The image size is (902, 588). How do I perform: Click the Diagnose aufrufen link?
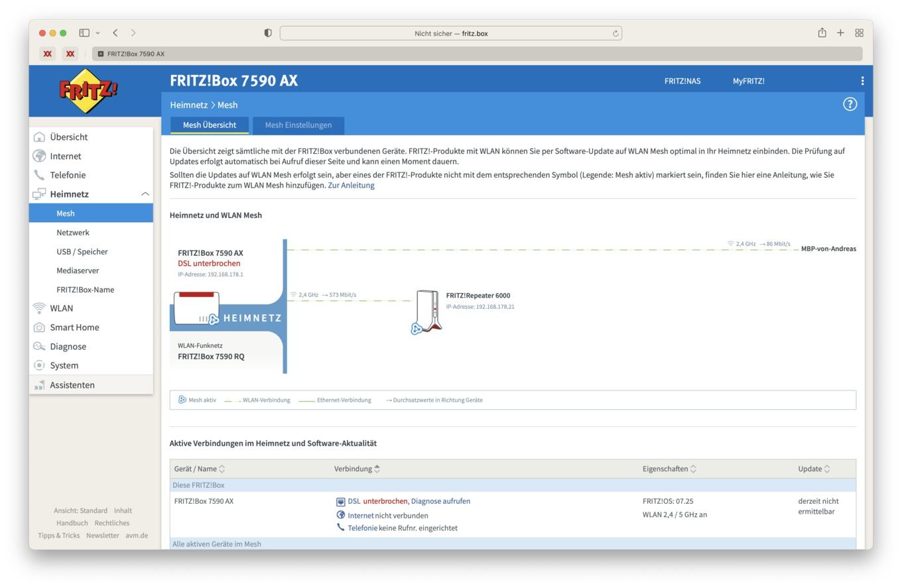[x=440, y=501]
